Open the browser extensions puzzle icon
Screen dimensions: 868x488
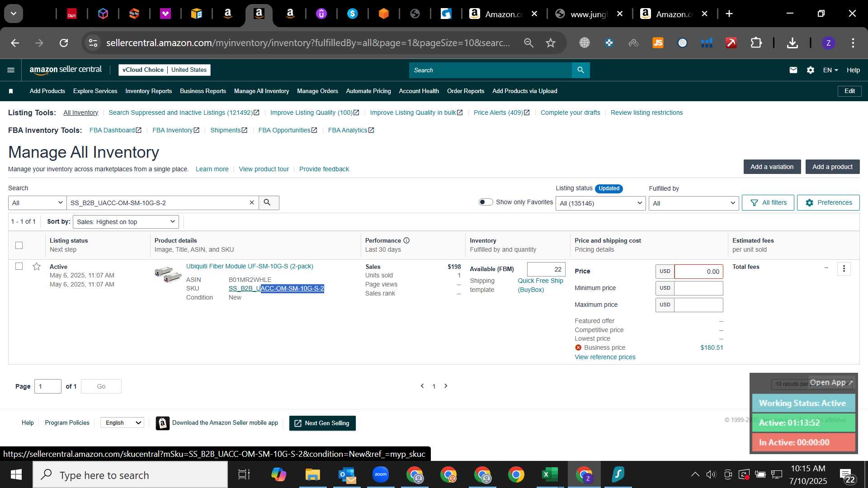point(756,43)
